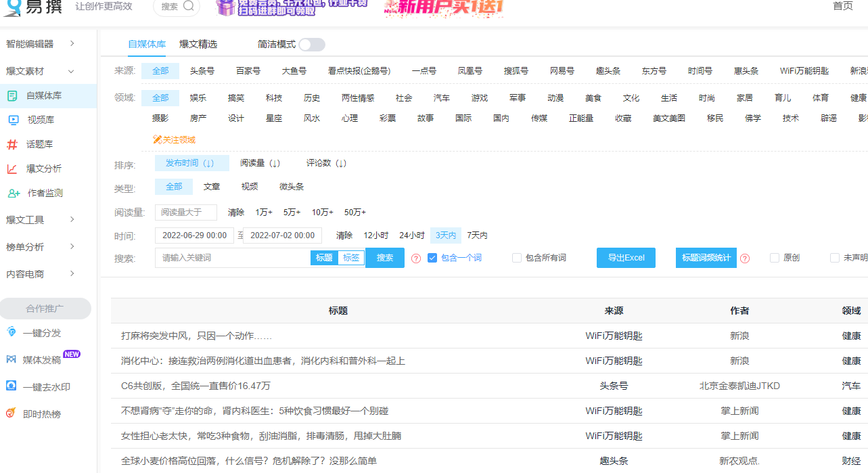Switch to 爆文精选 tab
Screen dimensions: 868x473
(x=198, y=44)
